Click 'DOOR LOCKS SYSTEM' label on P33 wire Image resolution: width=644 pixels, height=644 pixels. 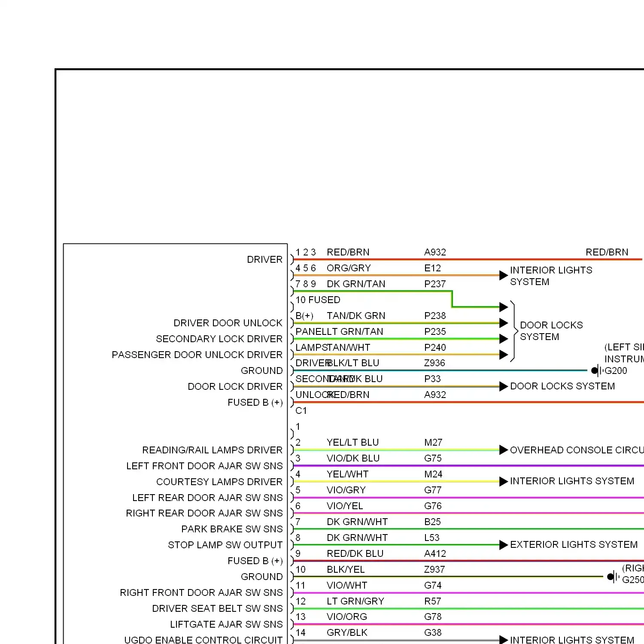click(562, 386)
